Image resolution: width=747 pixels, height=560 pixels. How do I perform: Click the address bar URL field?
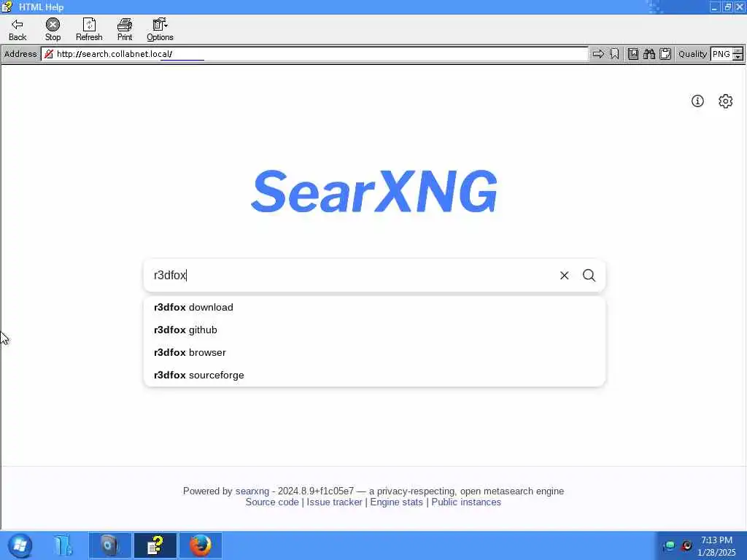[x=314, y=54]
